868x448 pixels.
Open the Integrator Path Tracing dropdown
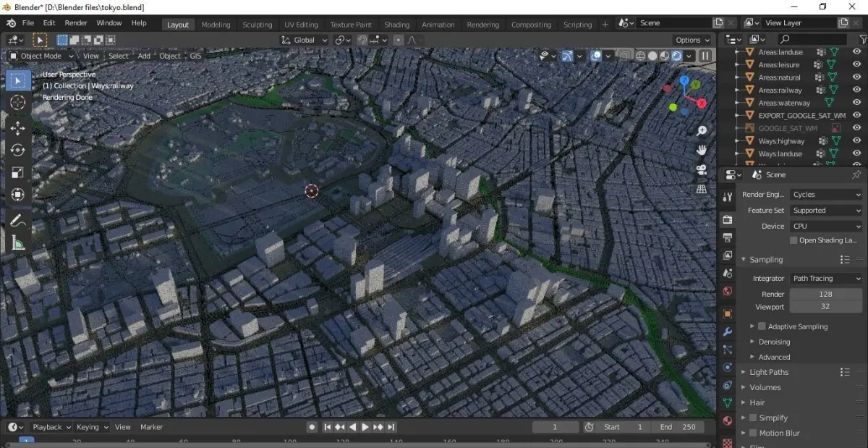point(826,279)
